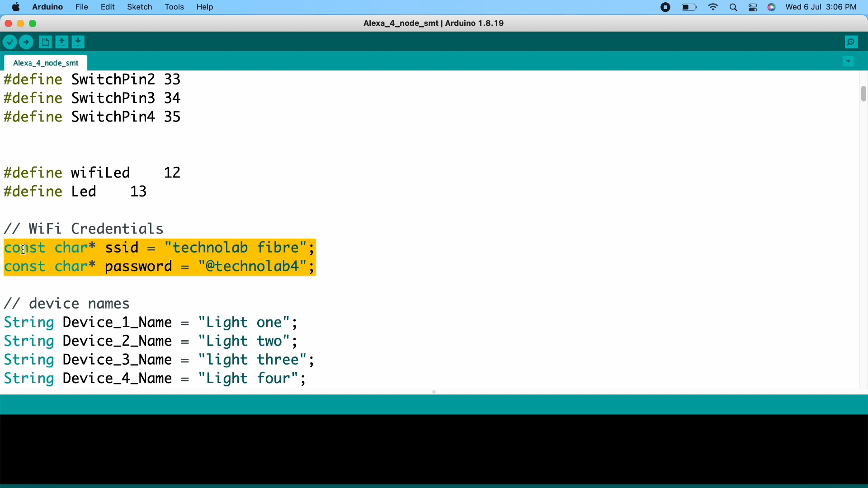Click the Device_3_Name 'light three' line
The width and height of the screenshot is (868, 488).
coord(159,361)
